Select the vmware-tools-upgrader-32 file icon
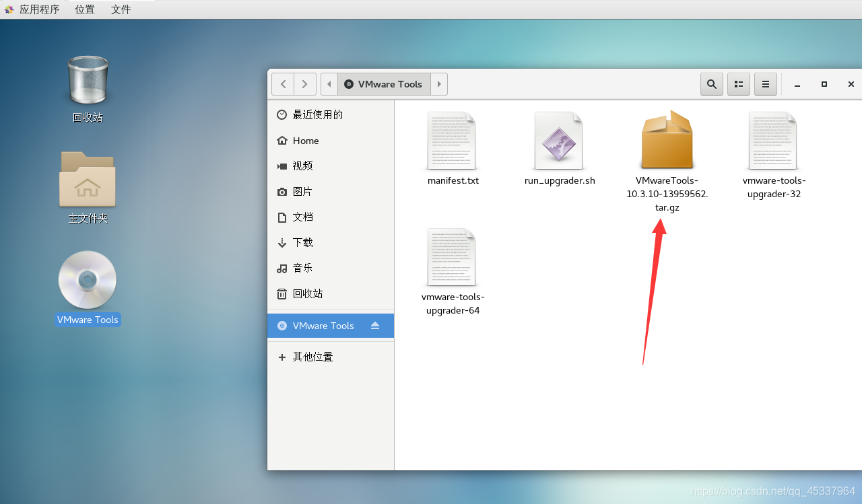 pos(773,141)
